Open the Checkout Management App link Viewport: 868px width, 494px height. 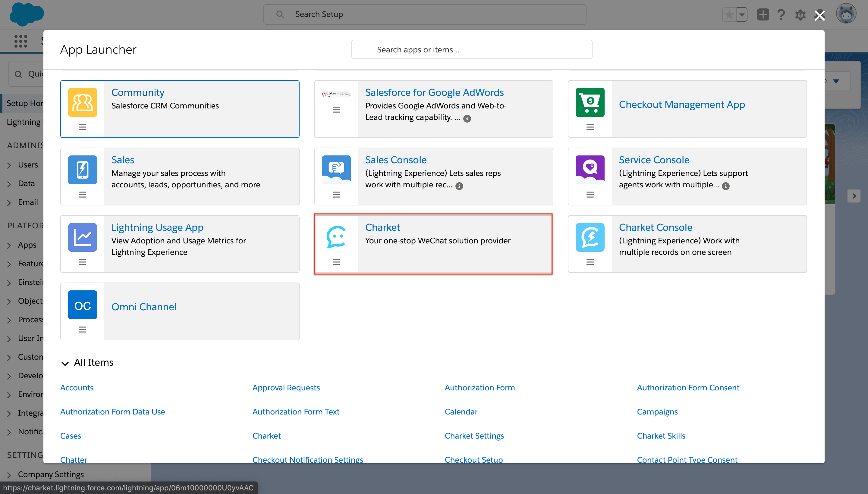pyautogui.click(x=682, y=105)
